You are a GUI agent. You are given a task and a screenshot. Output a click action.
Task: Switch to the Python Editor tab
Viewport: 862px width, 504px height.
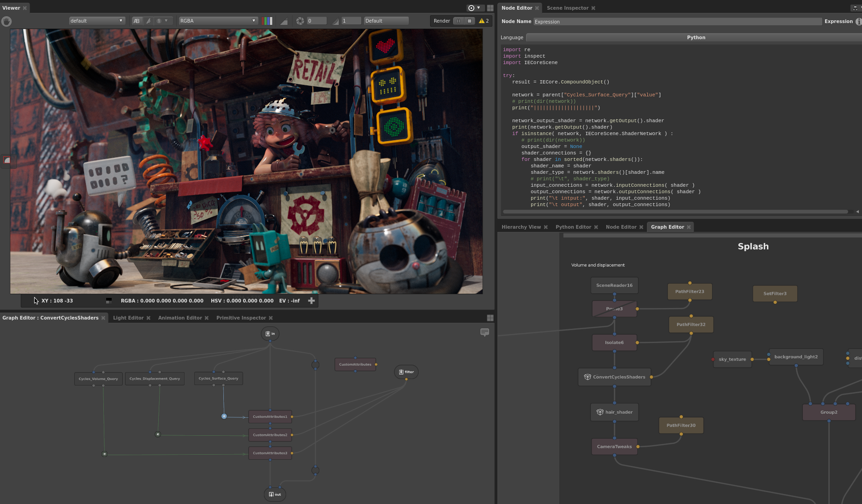point(573,227)
